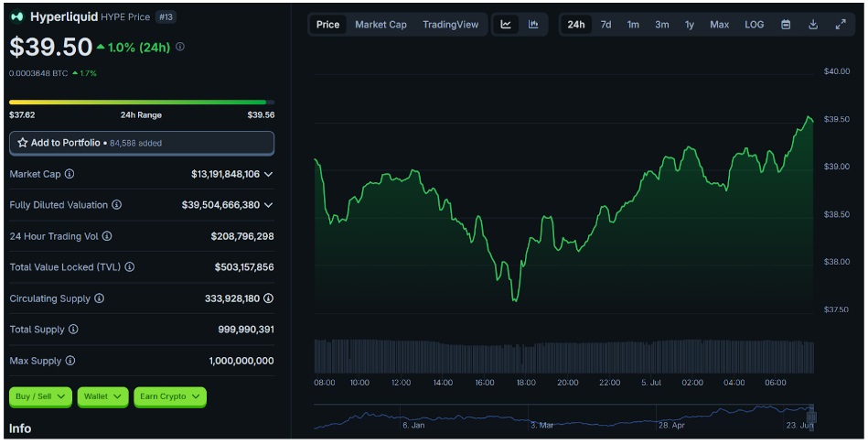868x444 pixels.
Task: Click Add to Portfolio button
Action: pos(142,143)
